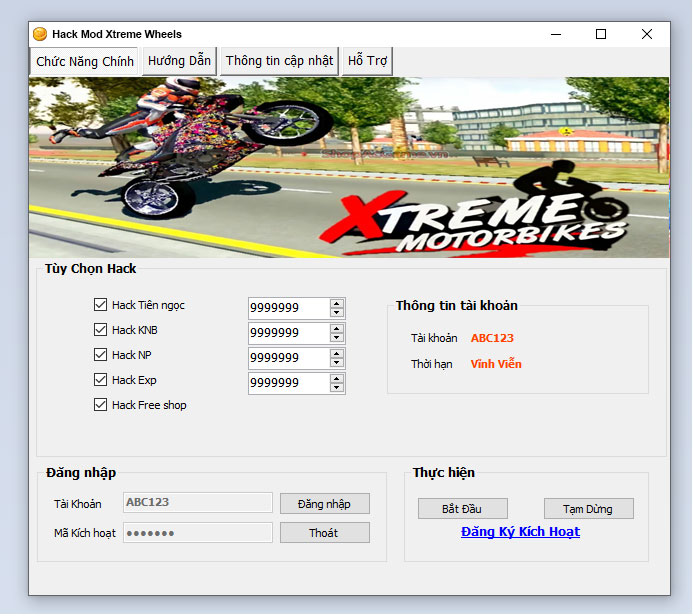Open the Hướng Dẫn tab
This screenshot has width=693, height=616.
[179, 61]
